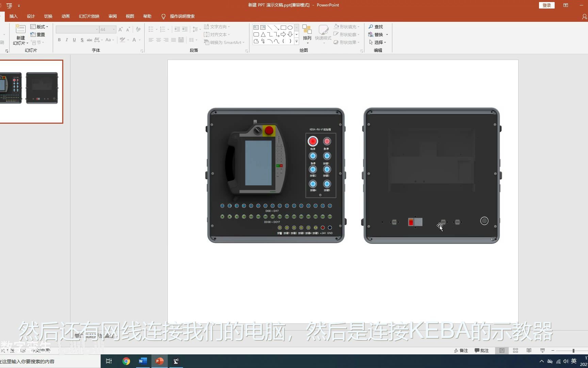Choose the triangle shape
The width and height of the screenshot is (588, 368).
tap(263, 34)
